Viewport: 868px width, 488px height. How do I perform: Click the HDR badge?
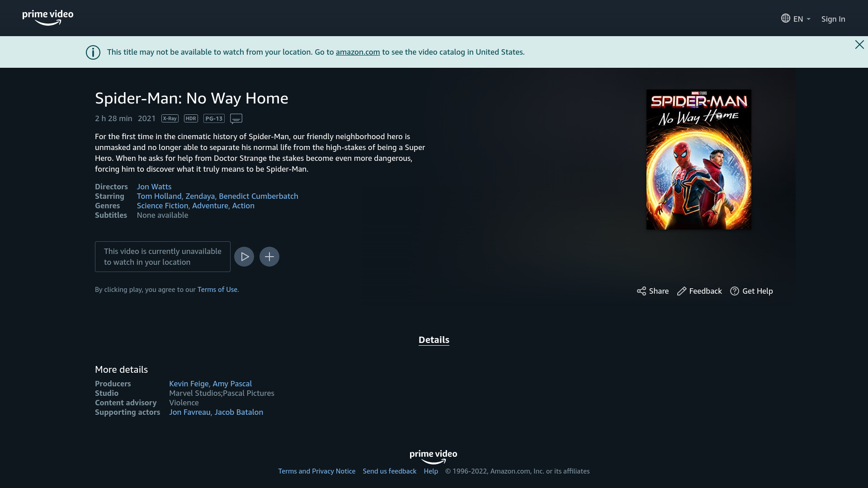pos(191,118)
